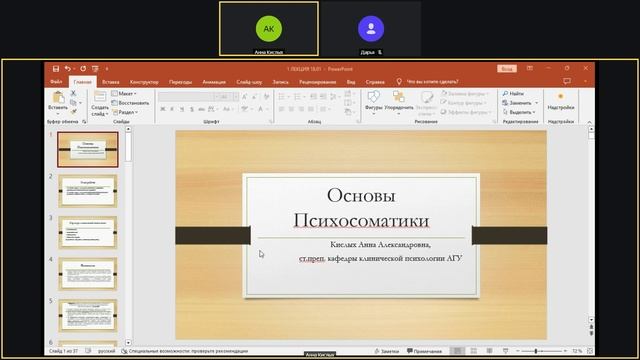Select slide 5 thumbnail

click(x=88, y=316)
